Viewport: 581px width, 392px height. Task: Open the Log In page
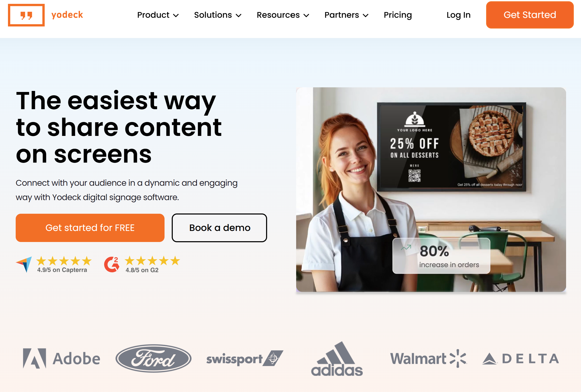458,15
